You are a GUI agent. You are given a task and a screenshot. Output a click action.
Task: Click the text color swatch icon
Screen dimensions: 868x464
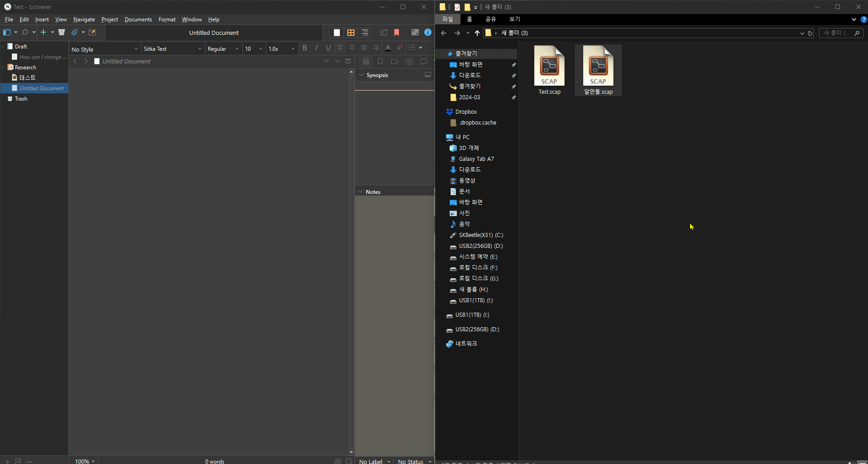(388, 48)
